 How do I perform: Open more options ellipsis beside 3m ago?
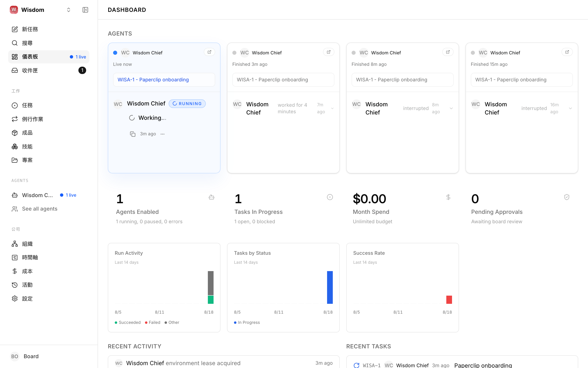click(x=163, y=134)
